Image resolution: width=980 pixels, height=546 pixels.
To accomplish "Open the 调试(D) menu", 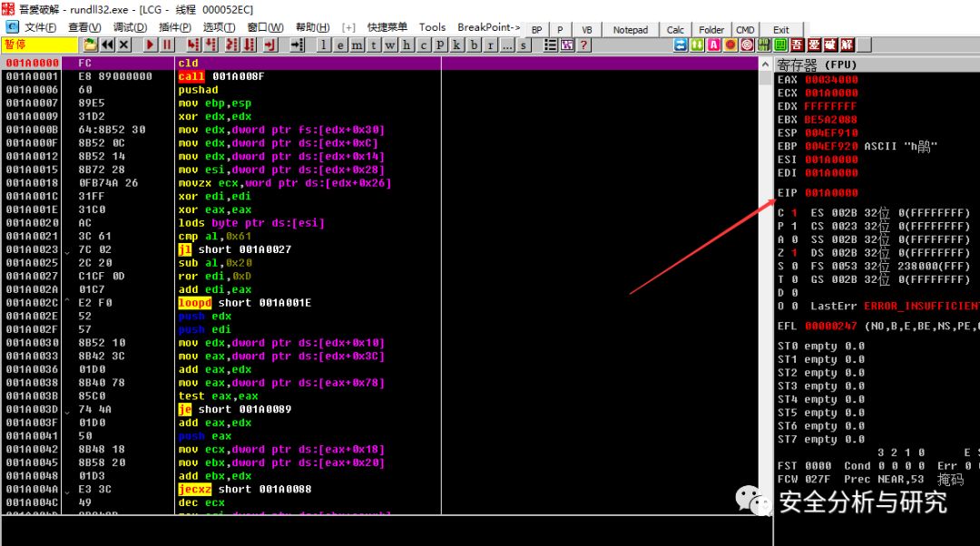I will click(130, 27).
